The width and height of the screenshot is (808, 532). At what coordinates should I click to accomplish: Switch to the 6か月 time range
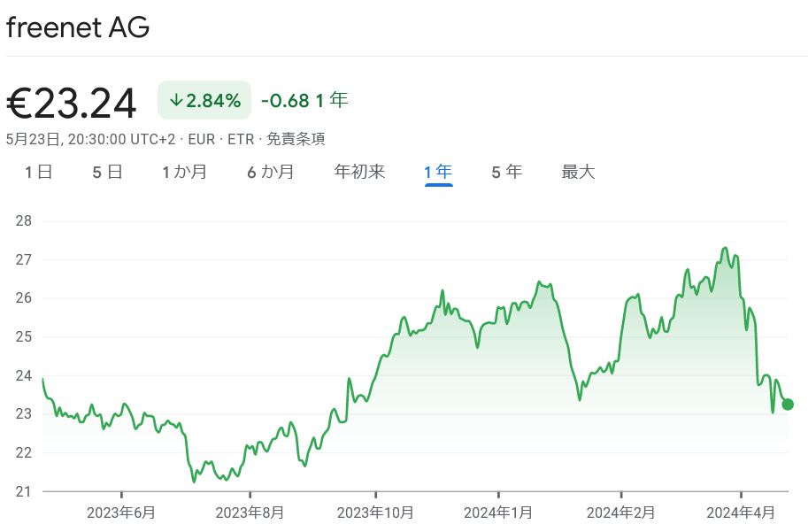[271, 172]
